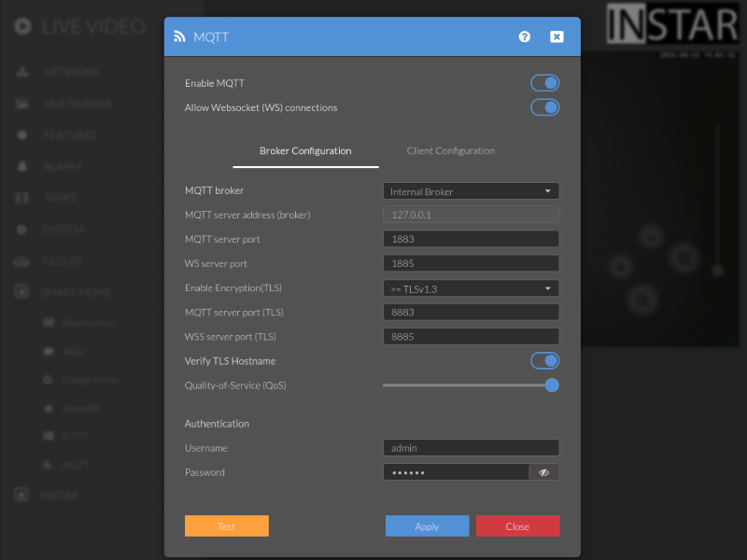Toggle the Verify TLS Hostname switch

tap(545, 361)
